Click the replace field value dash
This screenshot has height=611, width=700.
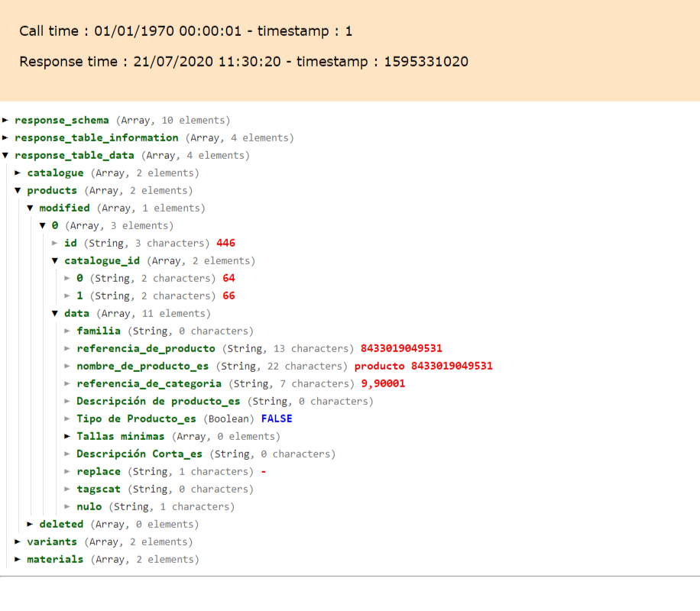pyautogui.click(x=262, y=471)
